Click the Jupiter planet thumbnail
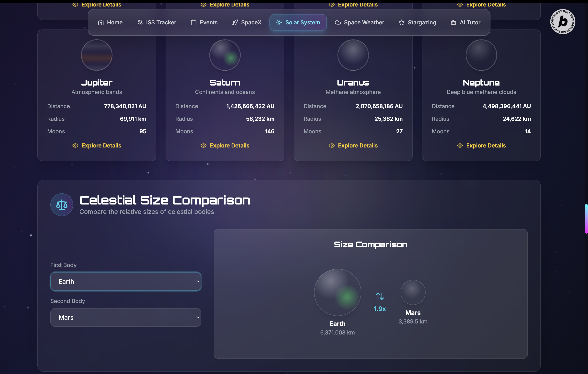The image size is (588, 374). coord(97,55)
